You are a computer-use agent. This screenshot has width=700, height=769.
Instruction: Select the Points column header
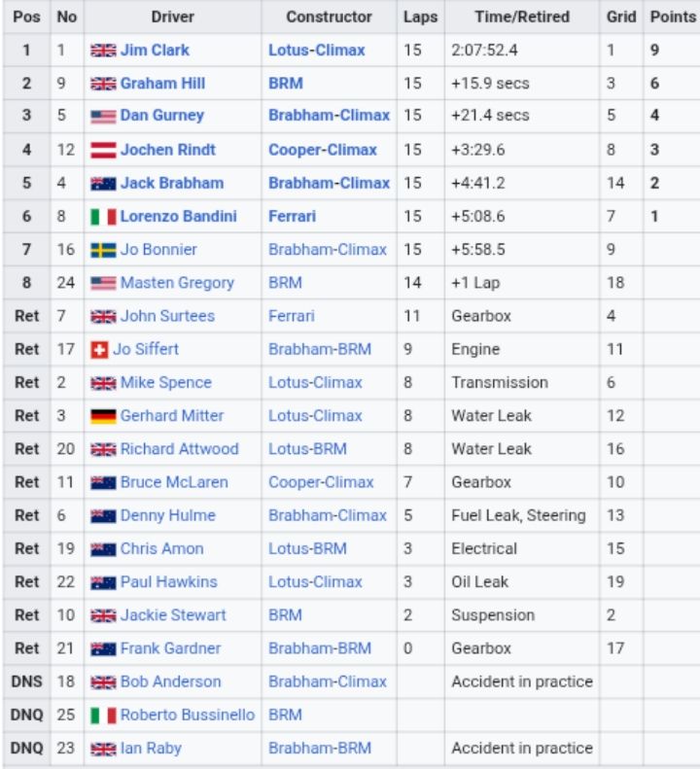[673, 17]
